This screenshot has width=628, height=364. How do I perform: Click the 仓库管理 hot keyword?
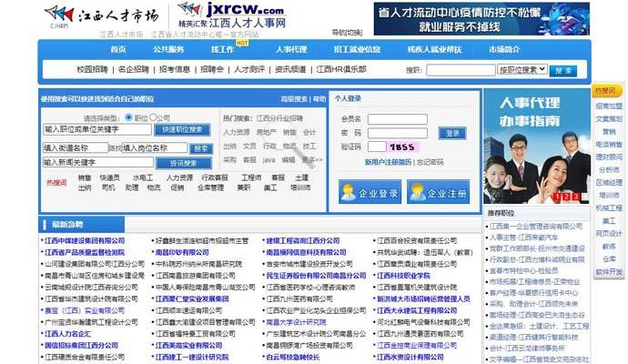(210, 187)
